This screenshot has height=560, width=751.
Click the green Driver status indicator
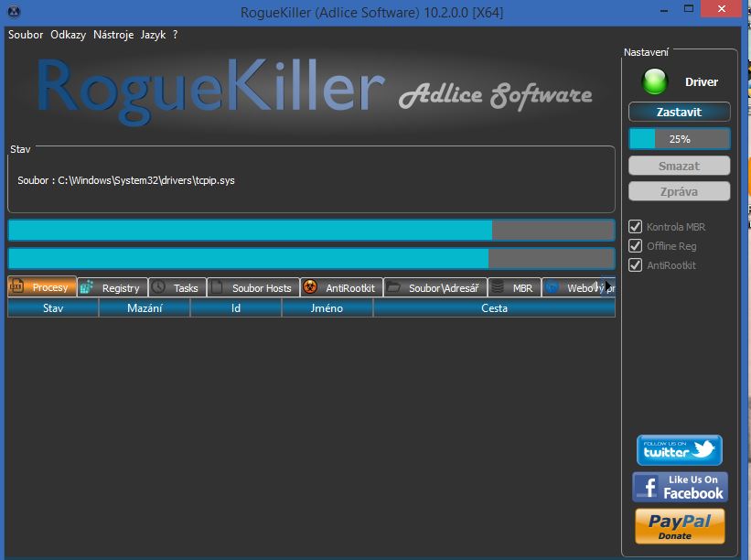coord(655,81)
